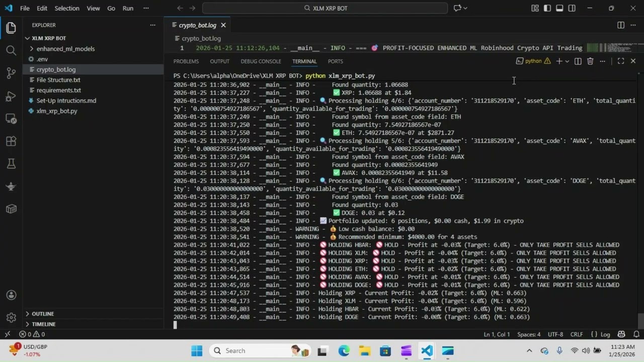
Task: Open the menu bar overflow ellipsis
Action: tap(146, 8)
